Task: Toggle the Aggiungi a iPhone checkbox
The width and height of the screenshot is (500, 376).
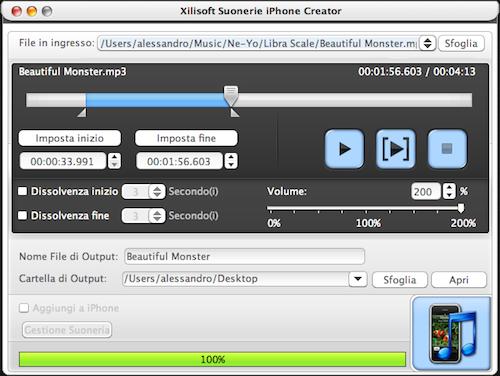Action: point(24,308)
